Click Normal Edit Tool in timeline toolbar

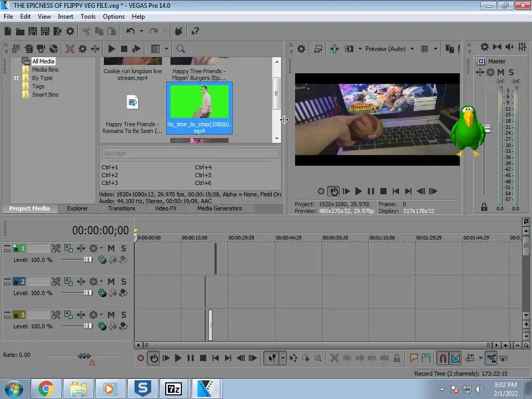point(272,358)
